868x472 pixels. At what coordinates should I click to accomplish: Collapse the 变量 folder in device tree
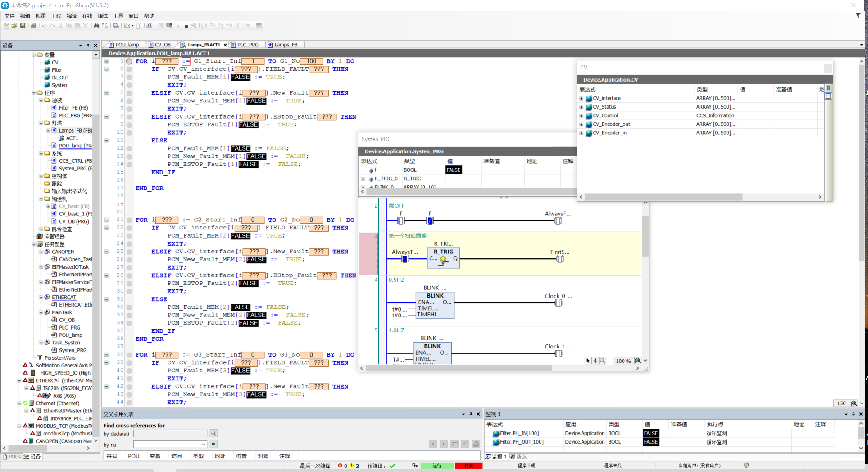[x=34, y=55]
